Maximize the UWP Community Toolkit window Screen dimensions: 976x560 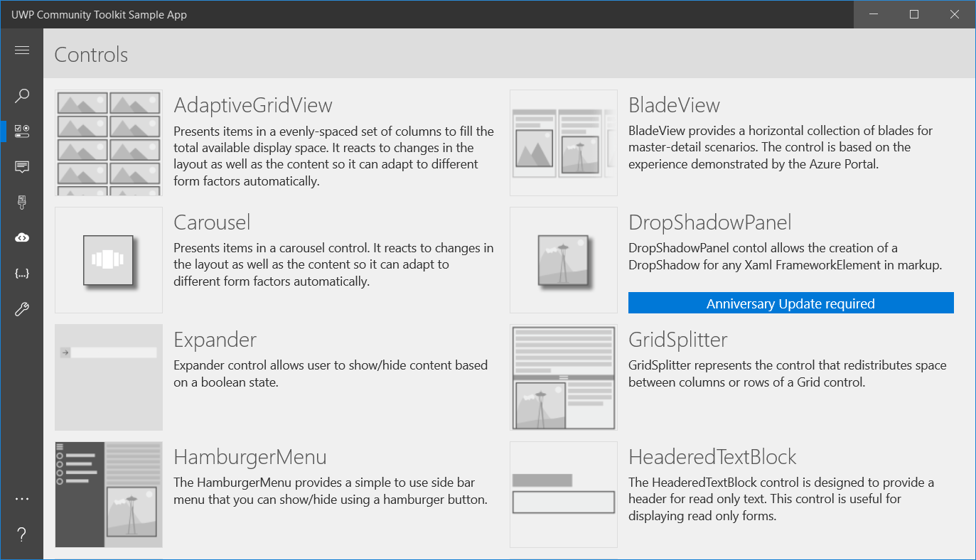[x=914, y=14]
